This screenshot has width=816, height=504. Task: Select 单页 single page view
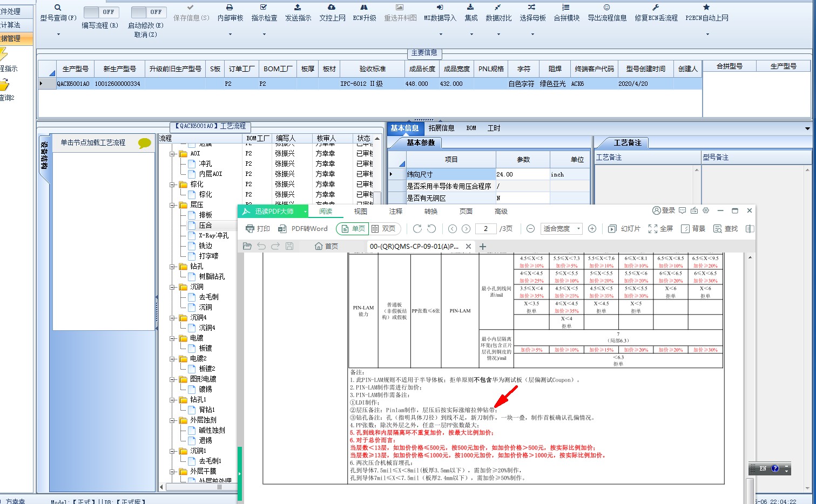click(x=352, y=229)
